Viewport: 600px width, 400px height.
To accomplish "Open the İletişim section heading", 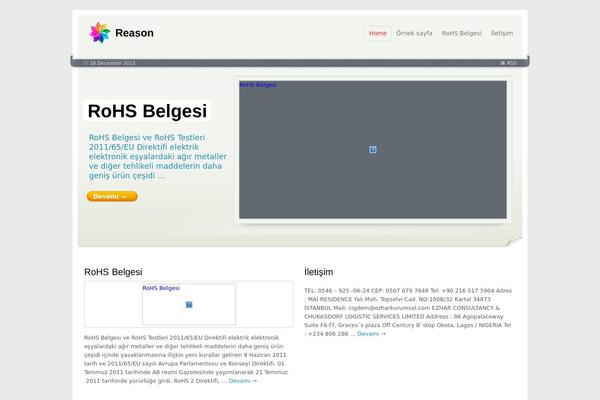I will pyautogui.click(x=319, y=272).
